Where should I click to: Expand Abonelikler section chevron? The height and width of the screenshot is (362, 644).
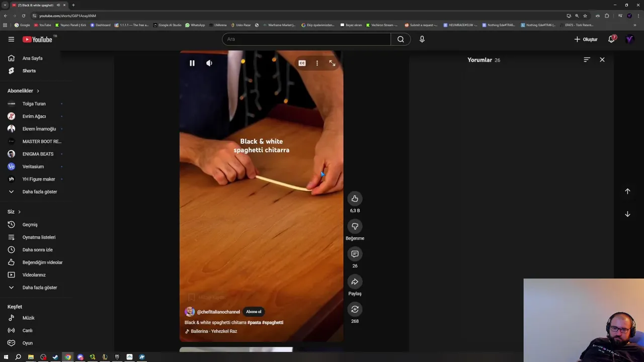pos(38,91)
